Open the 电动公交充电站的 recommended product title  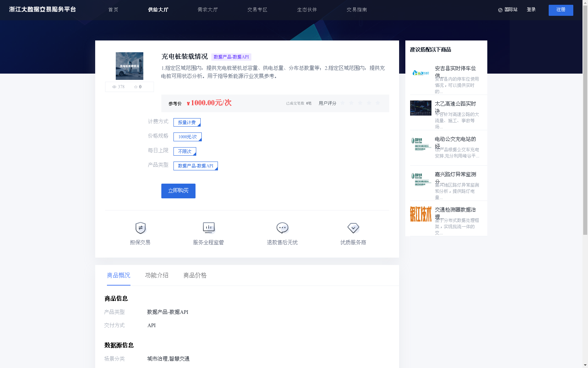click(x=455, y=142)
